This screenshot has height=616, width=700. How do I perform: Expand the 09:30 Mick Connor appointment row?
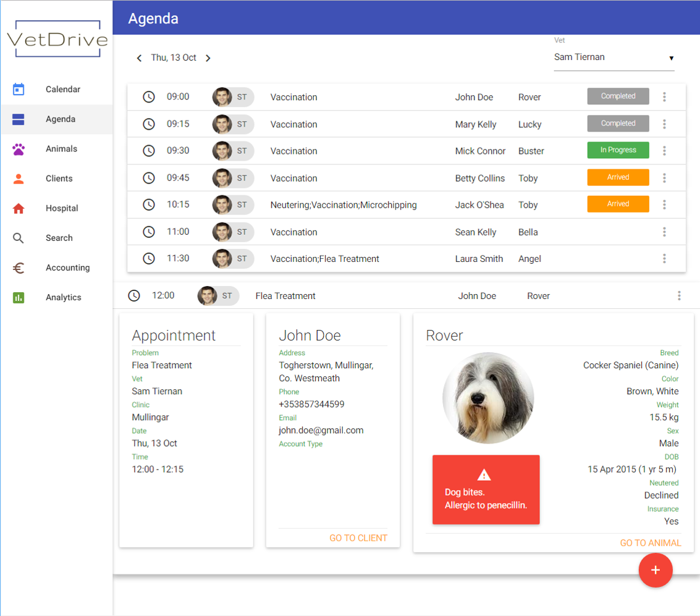407,151
